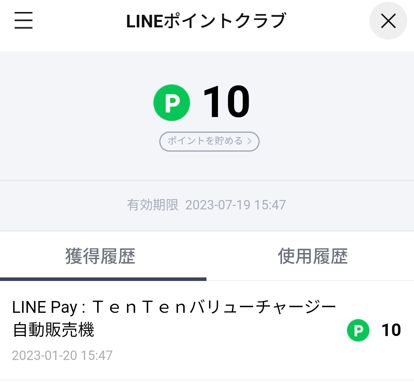Click the small green P icon in history row
The width and height of the screenshot is (414, 390).
[x=358, y=330]
